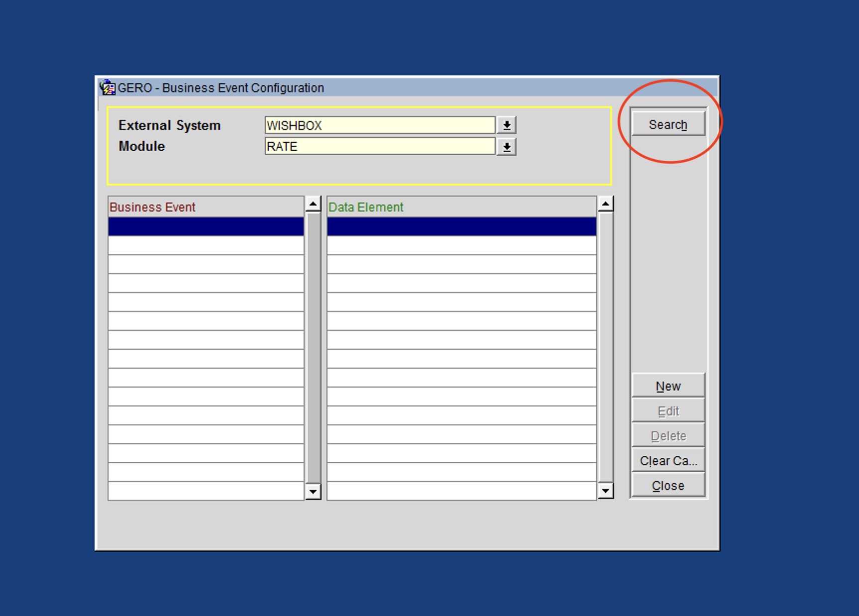Click down arrow of Data Element list
The width and height of the screenshot is (859, 616).
605,491
